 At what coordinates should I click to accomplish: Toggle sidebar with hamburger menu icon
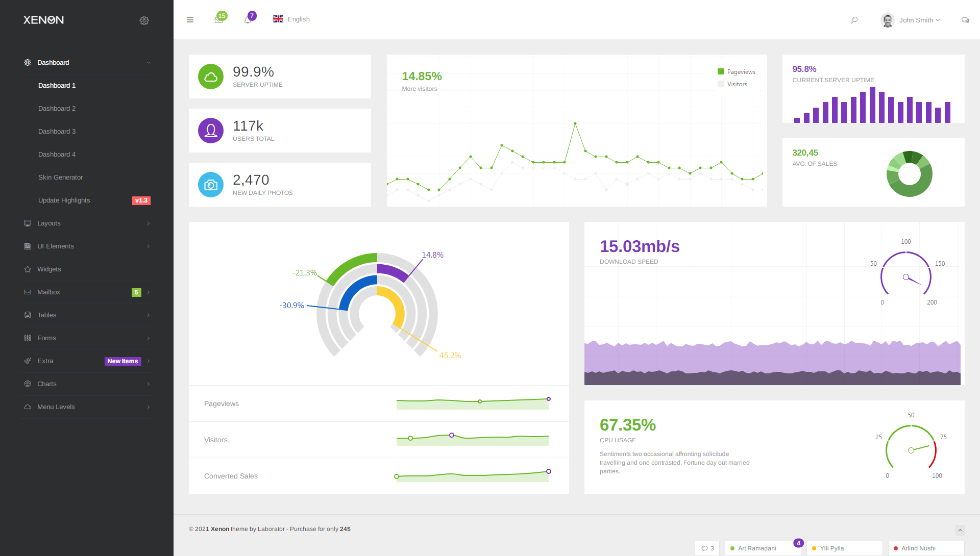[x=190, y=20]
